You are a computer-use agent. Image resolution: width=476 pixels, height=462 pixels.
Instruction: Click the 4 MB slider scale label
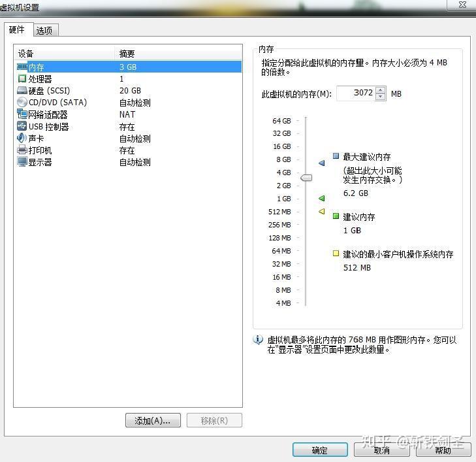tap(283, 303)
